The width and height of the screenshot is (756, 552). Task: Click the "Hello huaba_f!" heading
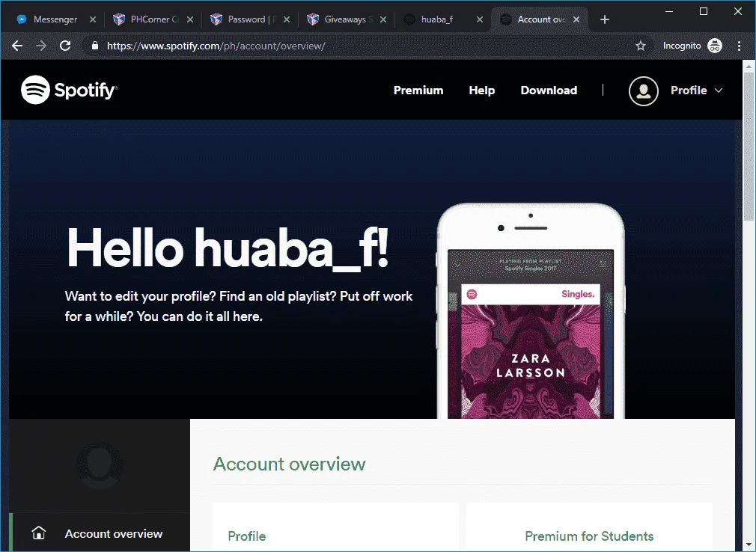pos(228,249)
